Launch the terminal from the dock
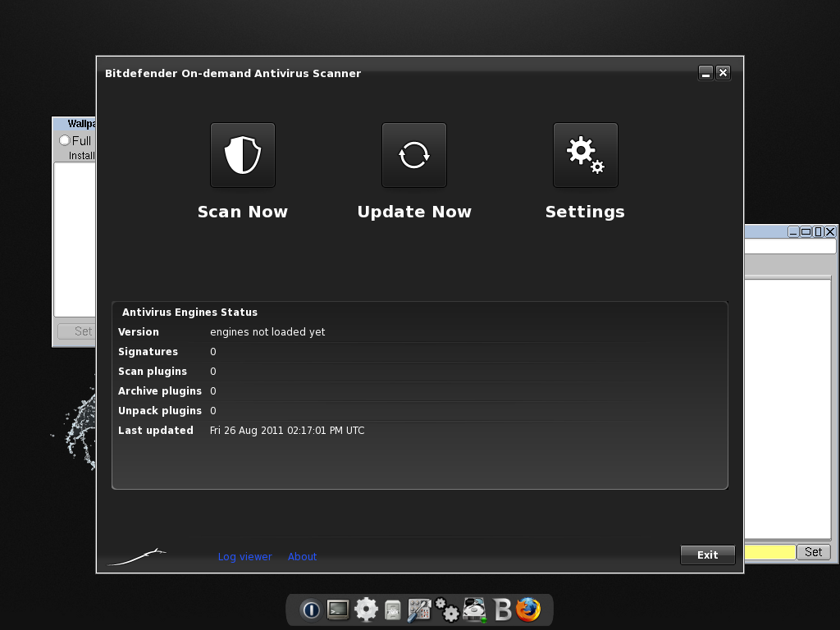 click(338, 609)
